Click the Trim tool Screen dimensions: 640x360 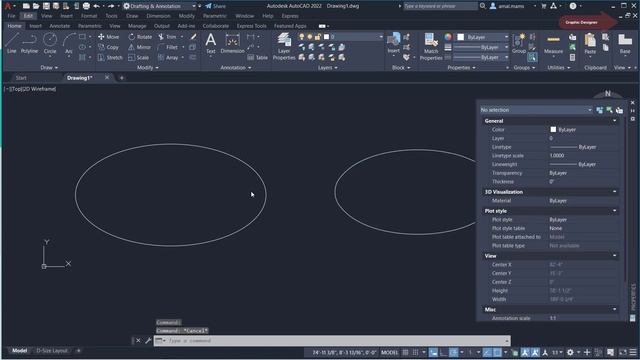pyautogui.click(x=167, y=37)
